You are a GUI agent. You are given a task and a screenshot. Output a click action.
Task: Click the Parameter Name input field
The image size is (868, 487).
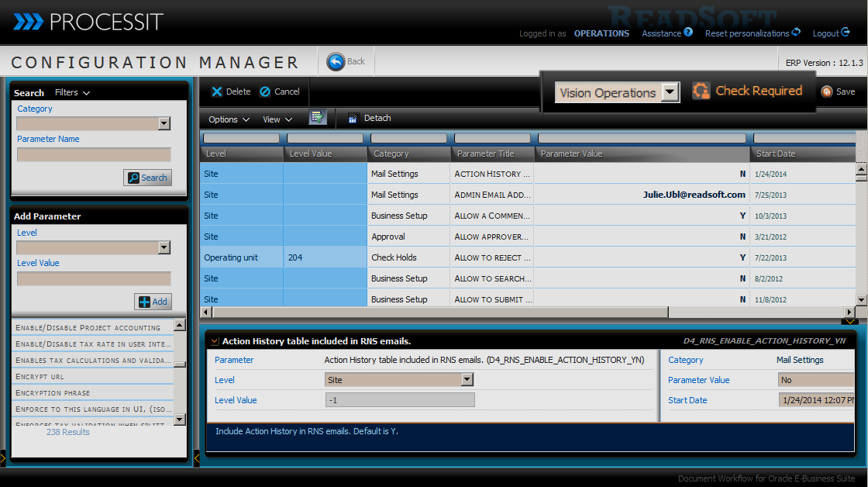pyautogui.click(x=94, y=154)
